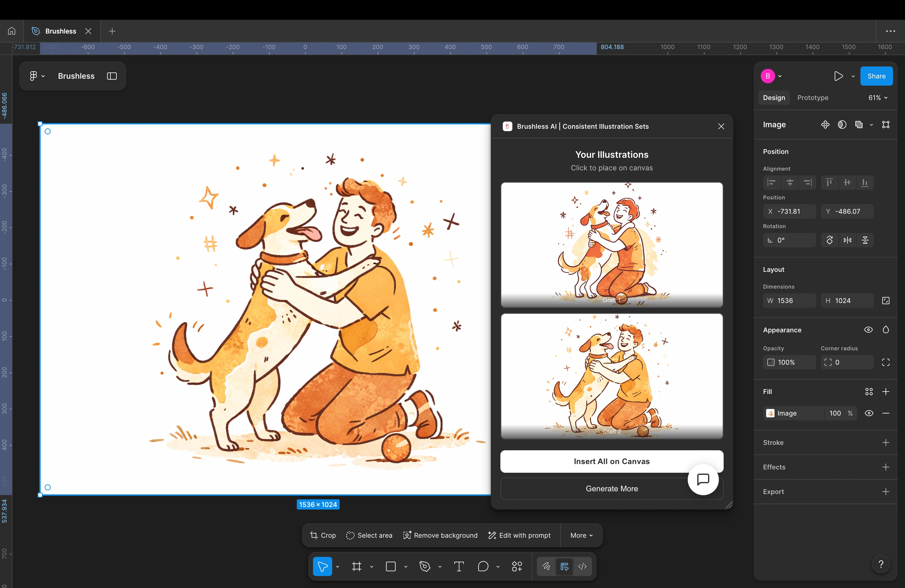Screen dimensions: 905x588
Task: Toggle the Fill image visibility eye
Action: pos(869,413)
